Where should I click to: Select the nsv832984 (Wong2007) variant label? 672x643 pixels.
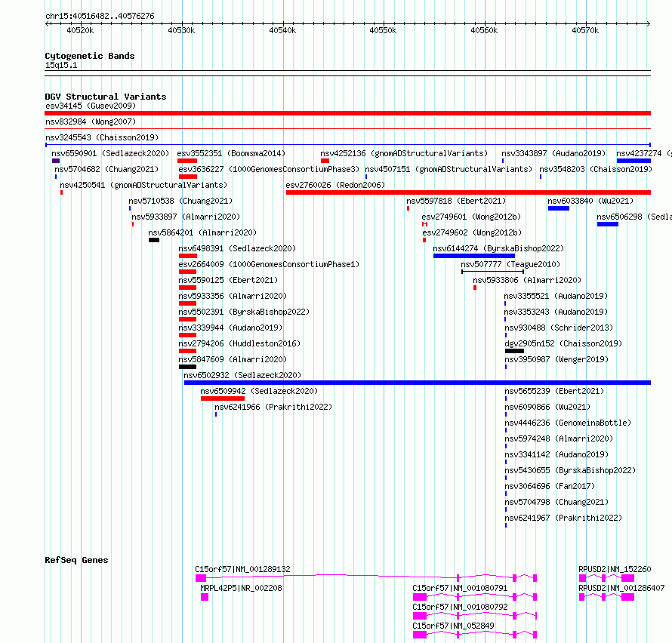91,122
